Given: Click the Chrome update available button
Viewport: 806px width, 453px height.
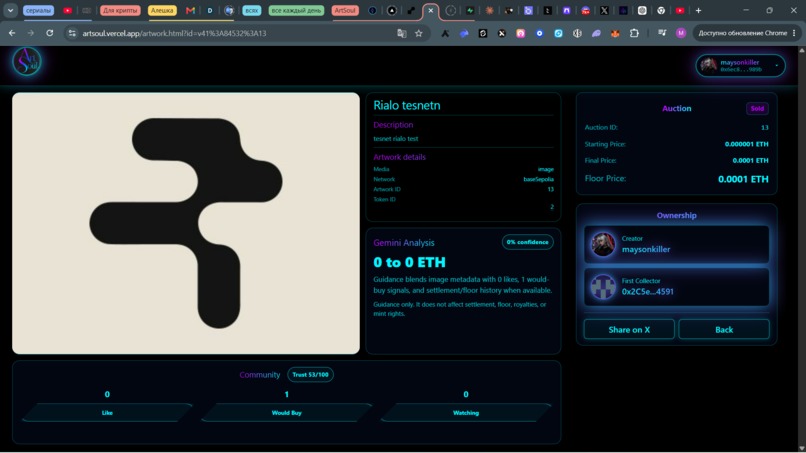Looking at the screenshot, I should click(742, 33).
